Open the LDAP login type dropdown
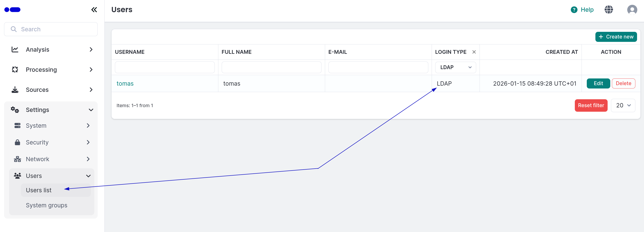 click(455, 67)
